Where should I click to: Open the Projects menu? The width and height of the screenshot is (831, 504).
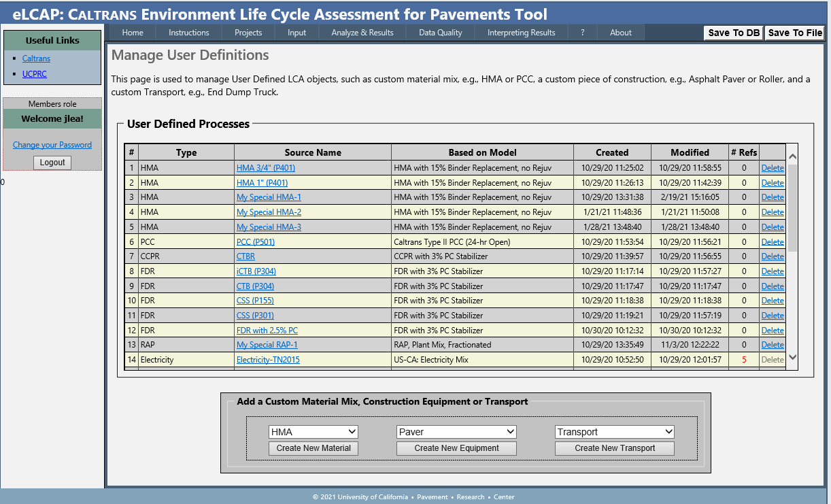(x=248, y=33)
